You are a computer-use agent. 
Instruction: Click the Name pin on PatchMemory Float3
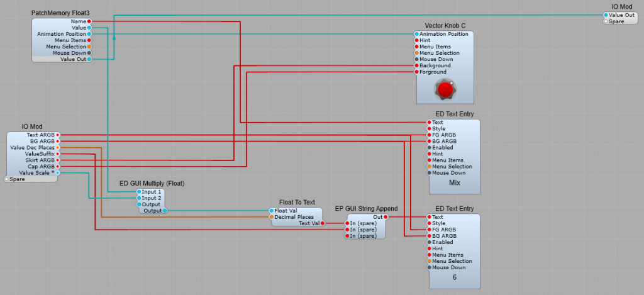(89, 21)
